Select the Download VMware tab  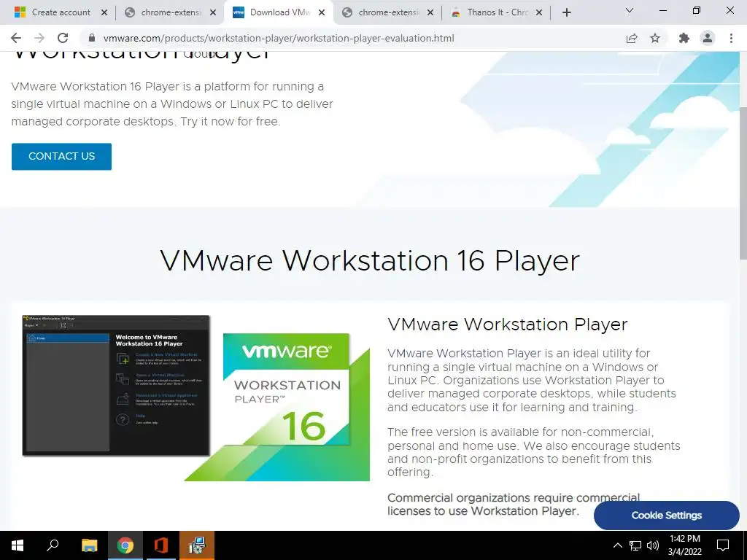tap(280, 12)
